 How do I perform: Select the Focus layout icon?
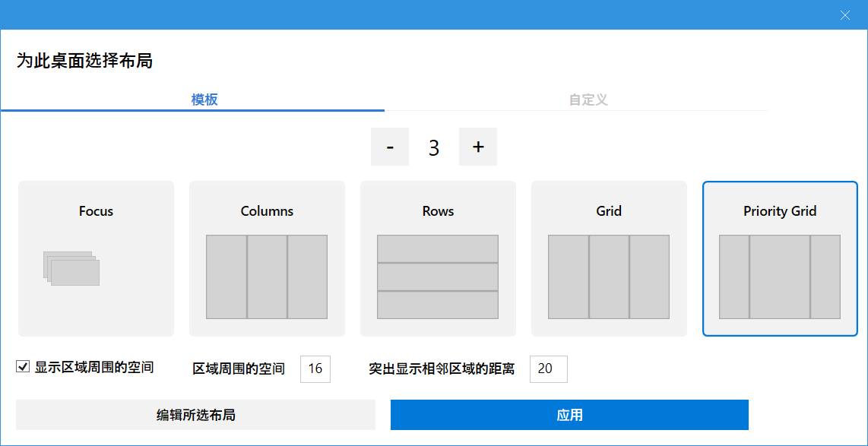click(x=71, y=268)
